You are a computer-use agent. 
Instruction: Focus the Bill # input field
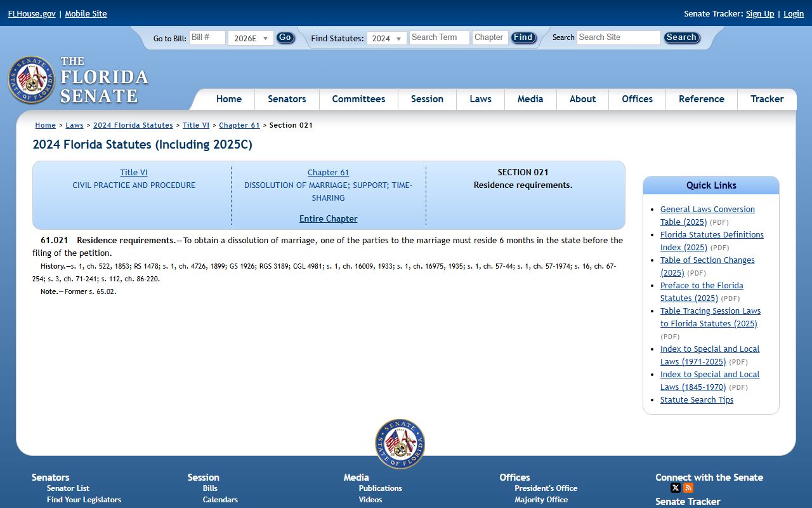pos(207,37)
